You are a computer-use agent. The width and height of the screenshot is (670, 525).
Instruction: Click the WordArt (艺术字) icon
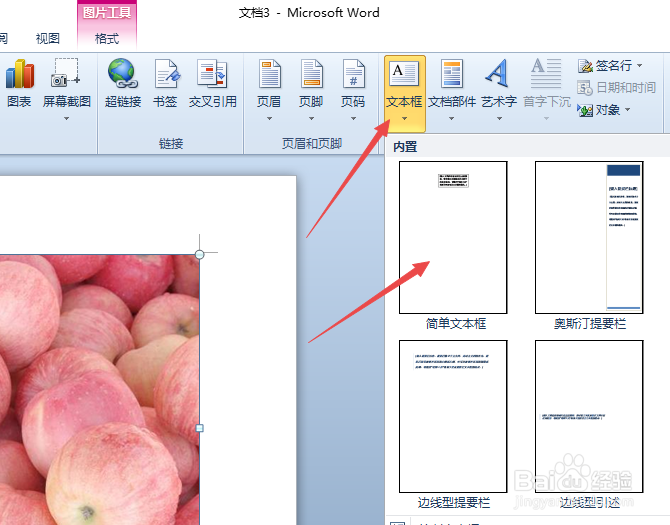pos(498,73)
